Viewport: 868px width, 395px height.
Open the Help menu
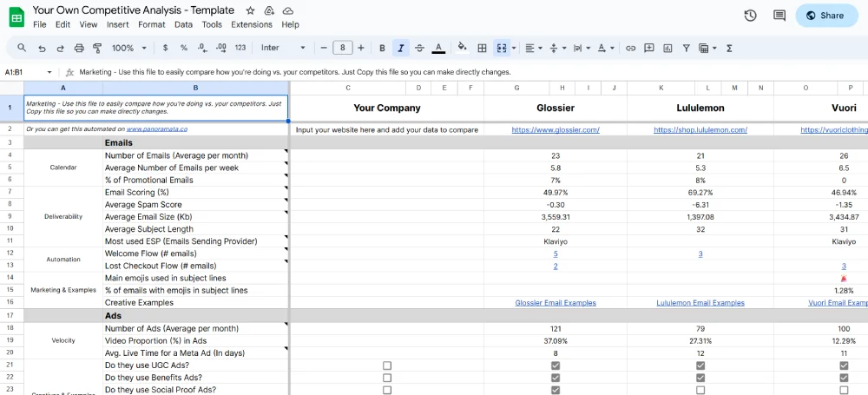290,24
